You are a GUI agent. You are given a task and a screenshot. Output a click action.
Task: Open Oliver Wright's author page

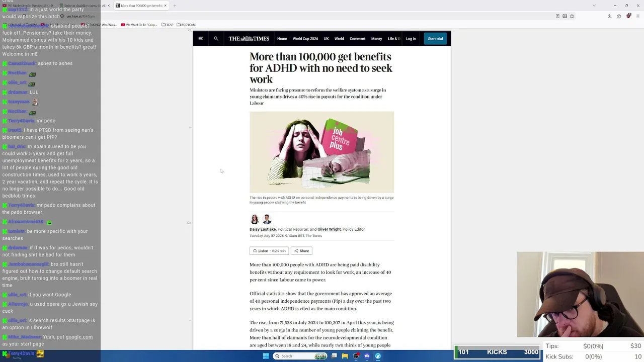tap(329, 229)
